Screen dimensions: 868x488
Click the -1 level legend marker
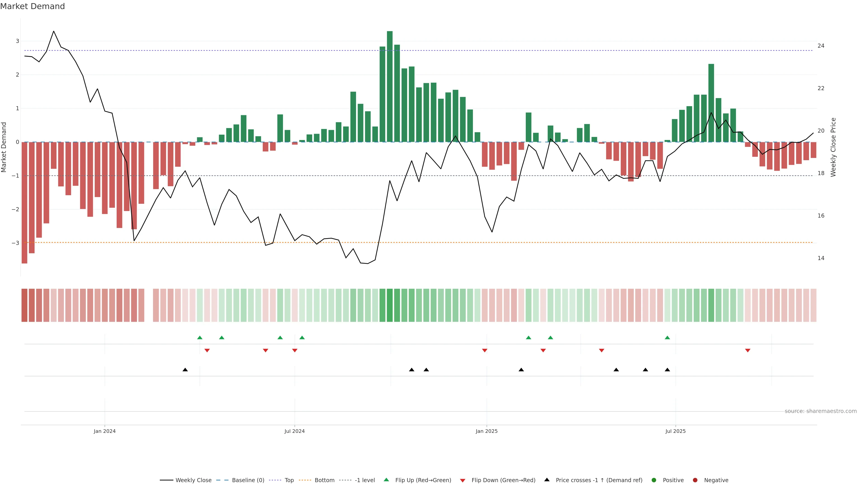click(x=345, y=480)
